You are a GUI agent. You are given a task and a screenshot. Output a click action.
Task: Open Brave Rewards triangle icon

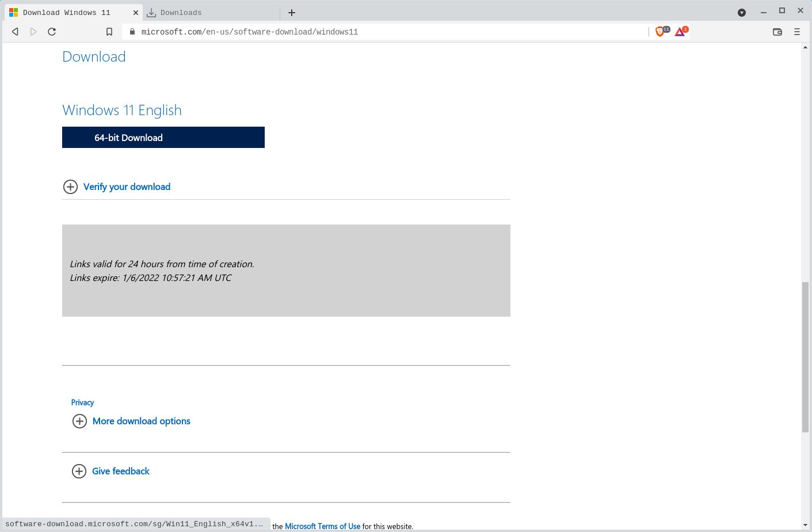680,32
